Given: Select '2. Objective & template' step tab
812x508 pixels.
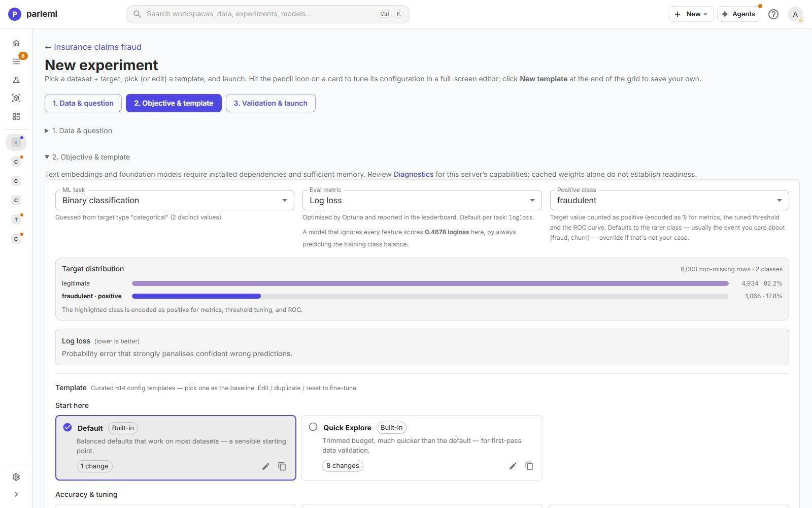Looking at the screenshot, I should click(x=174, y=103).
